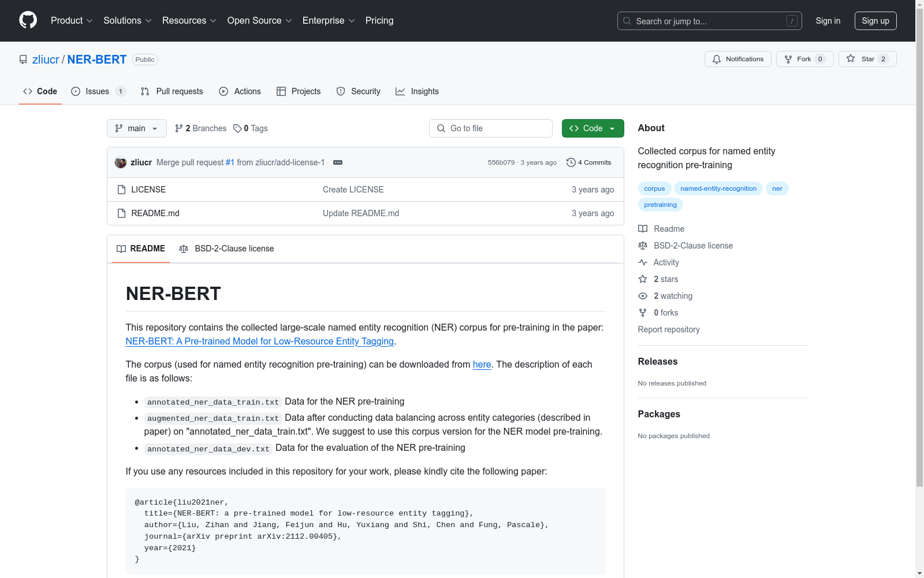Image resolution: width=924 pixels, height=578 pixels.
Task: Click the book icon beside Readme in About
Action: [643, 229]
